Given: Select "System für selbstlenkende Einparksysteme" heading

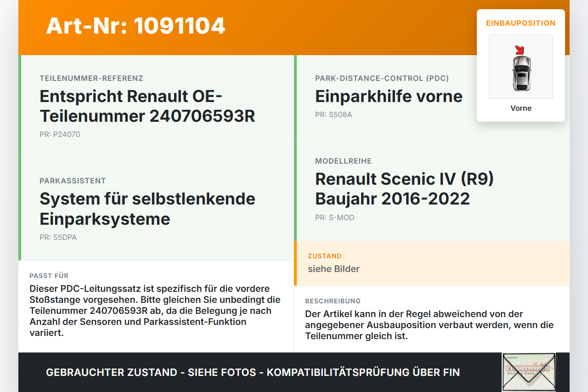Looking at the screenshot, I should pyautogui.click(x=147, y=209).
